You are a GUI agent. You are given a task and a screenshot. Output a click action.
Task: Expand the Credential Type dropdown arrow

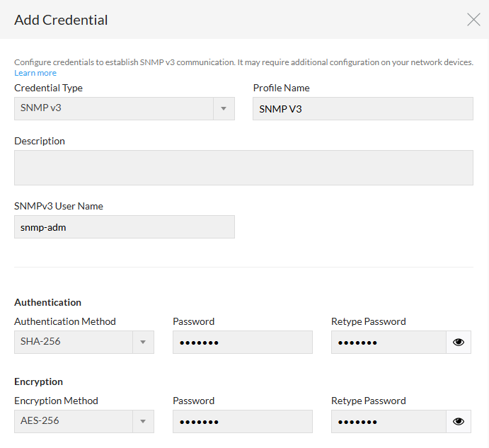pyautogui.click(x=224, y=109)
